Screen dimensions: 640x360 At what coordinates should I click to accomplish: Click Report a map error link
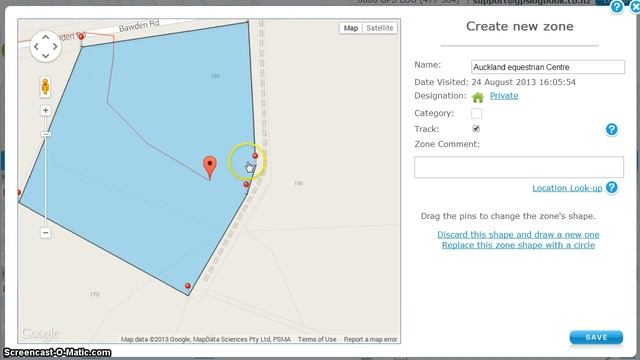[x=370, y=339]
